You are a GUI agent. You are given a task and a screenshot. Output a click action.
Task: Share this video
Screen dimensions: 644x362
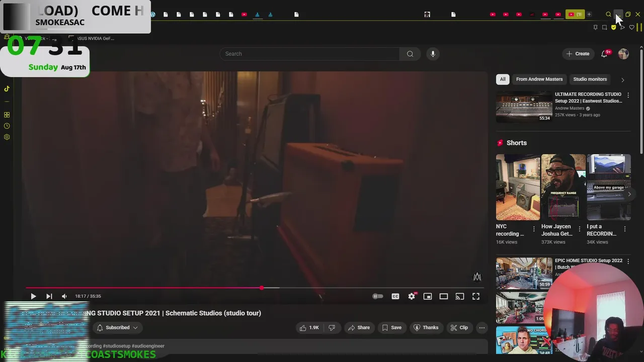[359, 327]
